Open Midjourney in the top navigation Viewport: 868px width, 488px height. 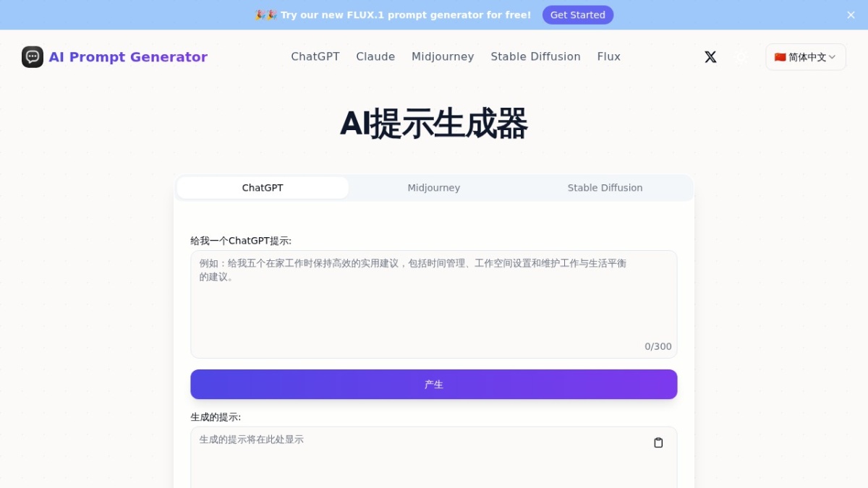(x=443, y=56)
